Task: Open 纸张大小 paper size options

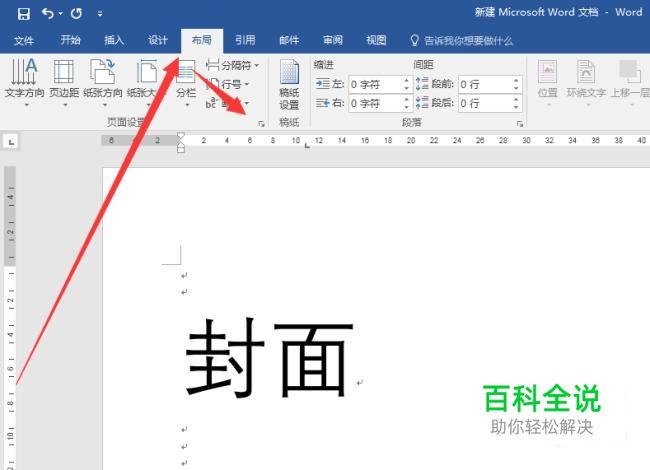Action: pyautogui.click(x=146, y=83)
